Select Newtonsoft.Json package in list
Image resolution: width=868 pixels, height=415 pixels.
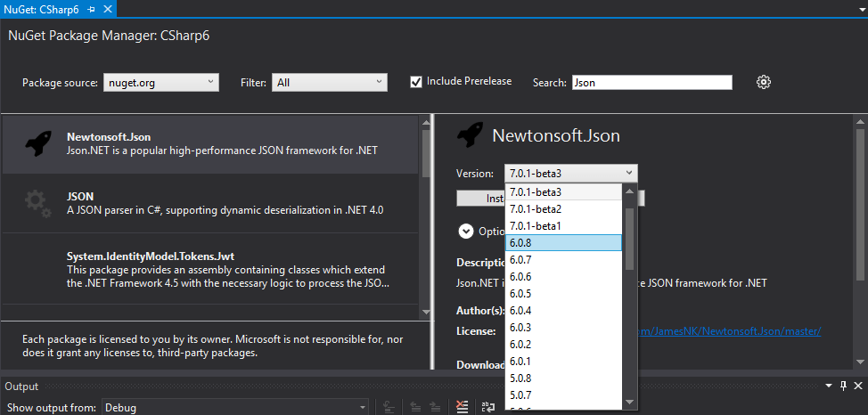tap(210, 144)
